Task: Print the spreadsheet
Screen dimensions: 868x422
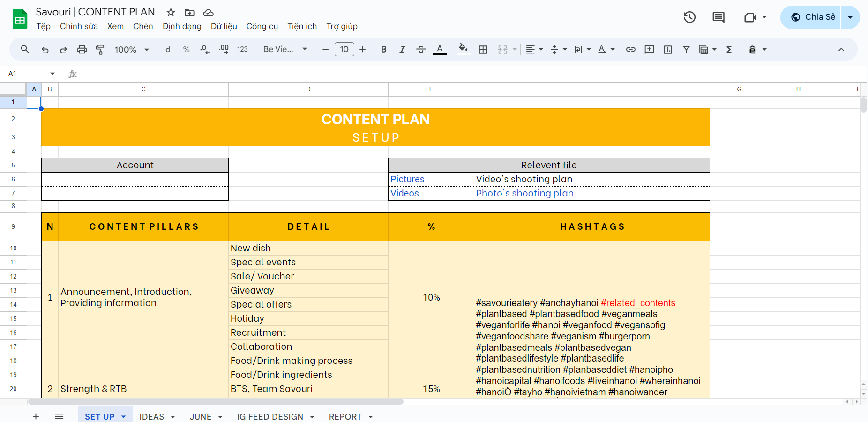Action: 82,49
